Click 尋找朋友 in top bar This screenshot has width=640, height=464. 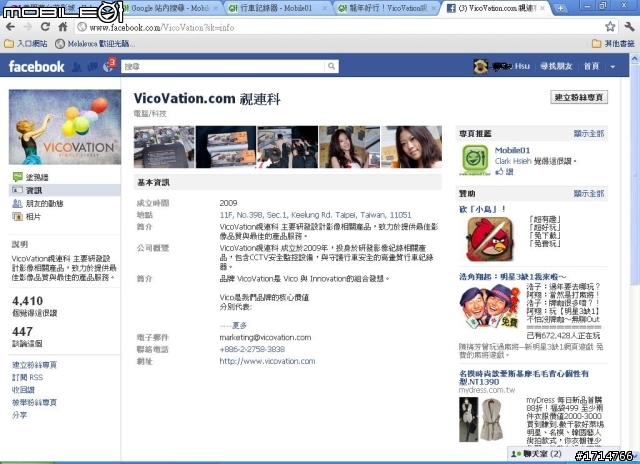point(556,66)
